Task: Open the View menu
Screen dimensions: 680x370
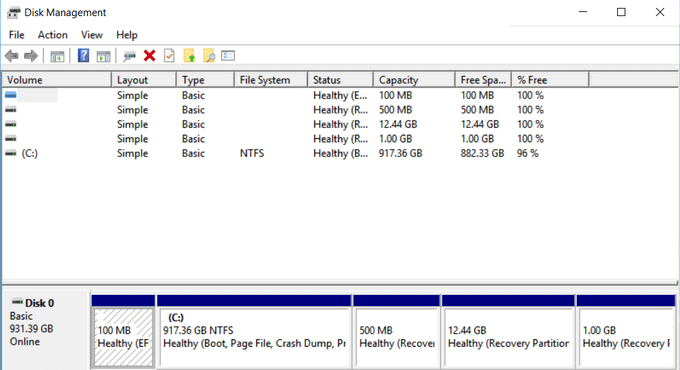Action: (92, 35)
